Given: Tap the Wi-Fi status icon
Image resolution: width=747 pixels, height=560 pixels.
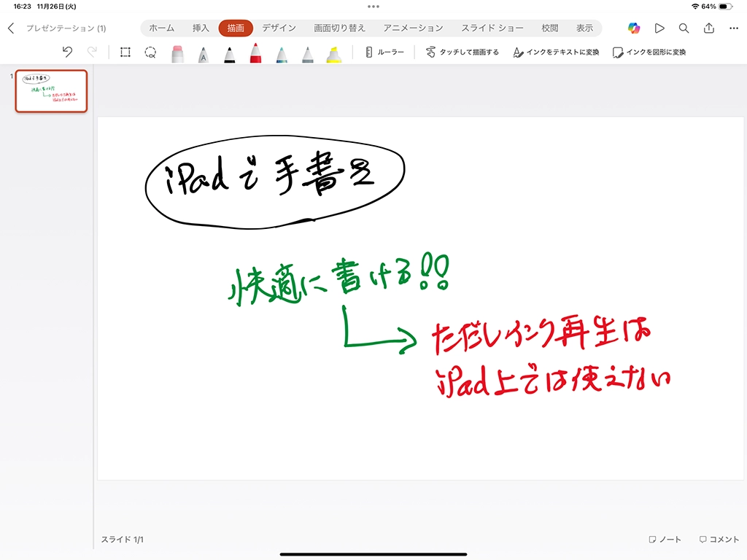Looking at the screenshot, I should pos(695,7).
